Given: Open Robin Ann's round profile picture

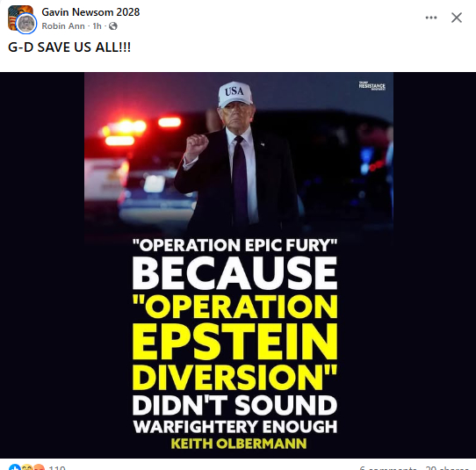Looking at the screenshot, I should (x=26, y=24).
